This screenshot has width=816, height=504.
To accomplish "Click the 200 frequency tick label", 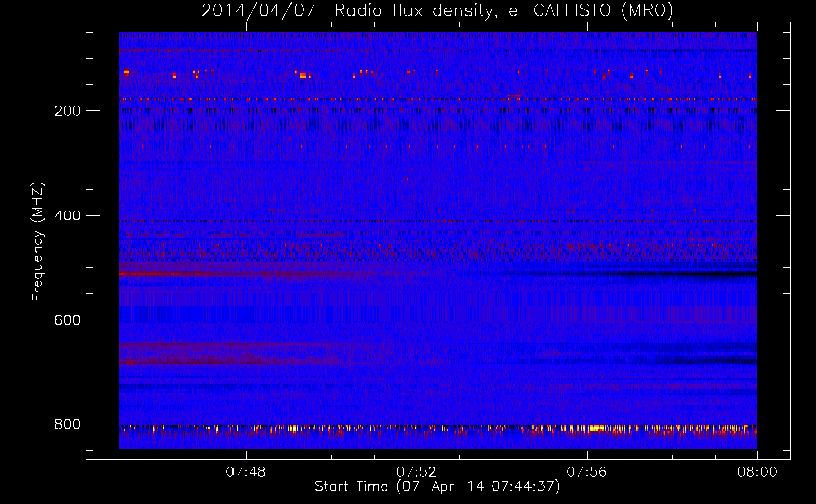I will point(68,111).
